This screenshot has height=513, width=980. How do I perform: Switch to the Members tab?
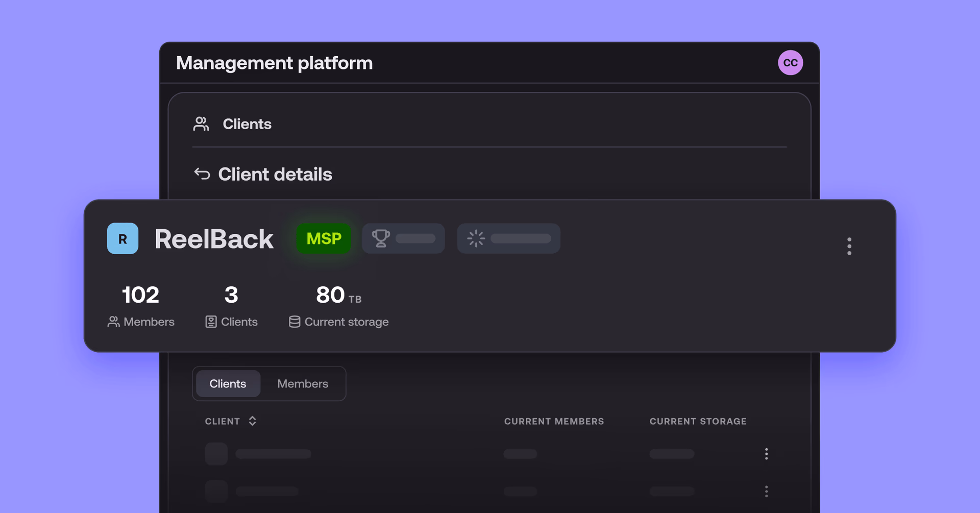click(303, 384)
